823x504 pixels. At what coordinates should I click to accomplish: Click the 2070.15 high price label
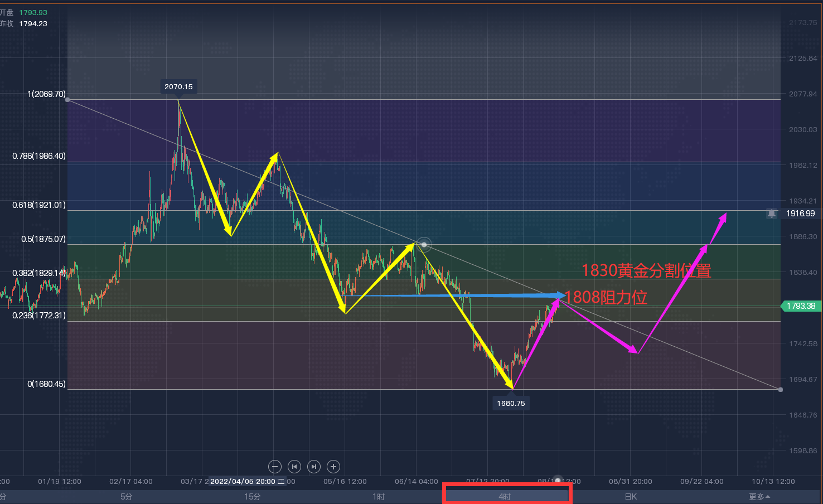[x=178, y=86]
